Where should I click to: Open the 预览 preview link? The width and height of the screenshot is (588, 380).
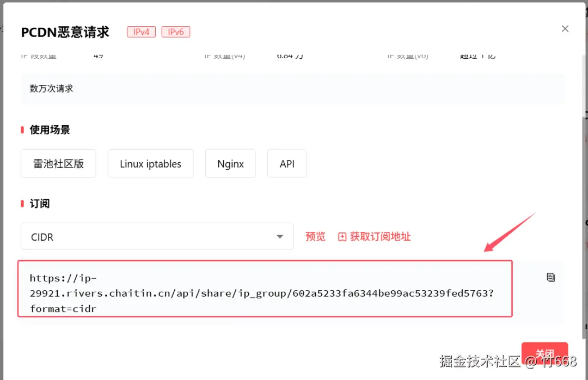315,237
